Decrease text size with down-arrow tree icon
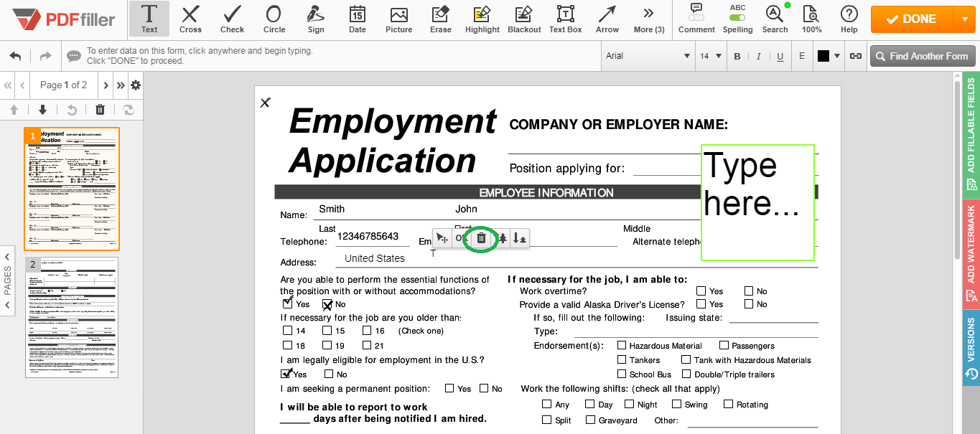 [520, 239]
